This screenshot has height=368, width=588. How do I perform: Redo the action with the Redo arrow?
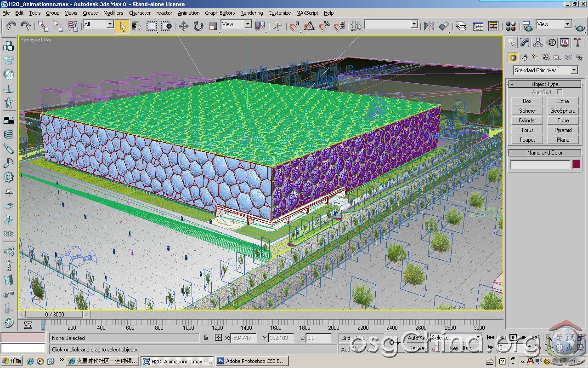(26, 26)
